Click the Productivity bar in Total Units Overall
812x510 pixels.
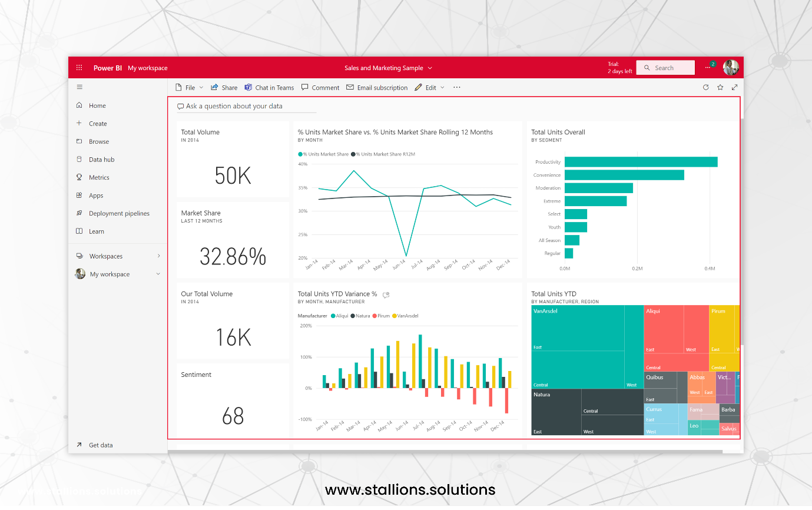tap(641, 162)
